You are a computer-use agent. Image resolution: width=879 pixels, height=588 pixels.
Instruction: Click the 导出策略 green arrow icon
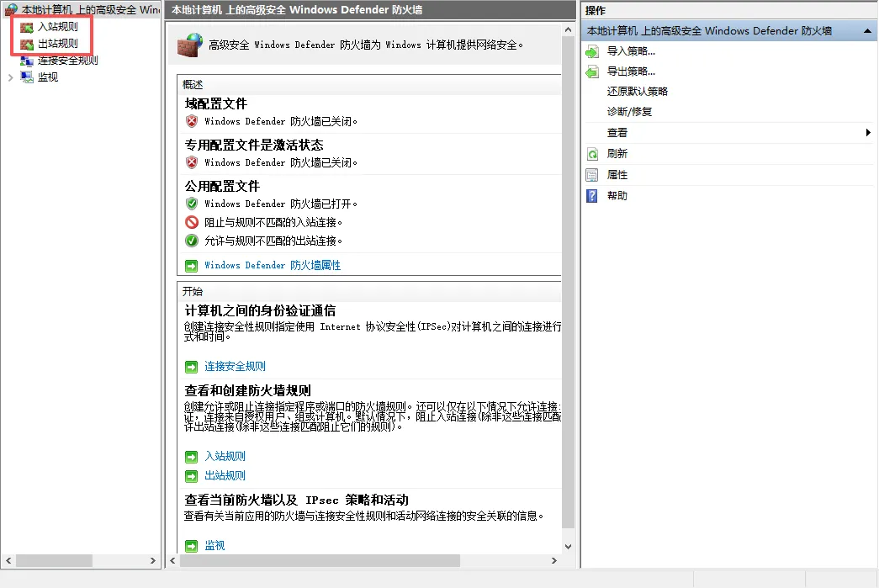(x=592, y=72)
